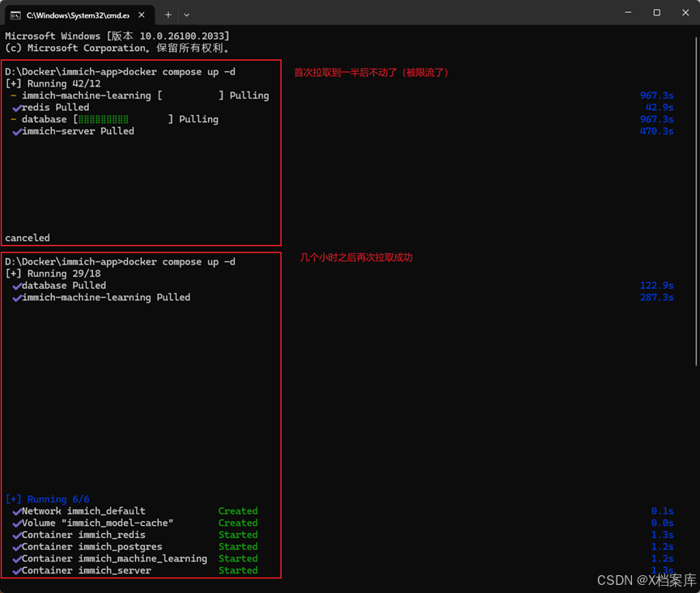Click the 42.9s timing value

(x=660, y=108)
